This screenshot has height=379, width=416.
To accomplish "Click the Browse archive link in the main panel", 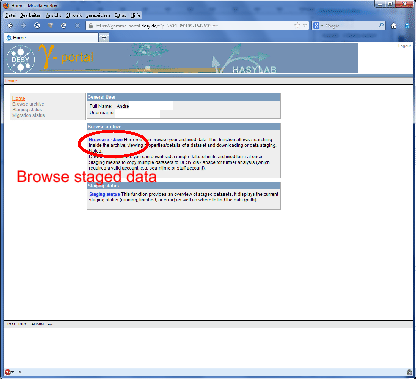I will pyautogui.click(x=105, y=140).
